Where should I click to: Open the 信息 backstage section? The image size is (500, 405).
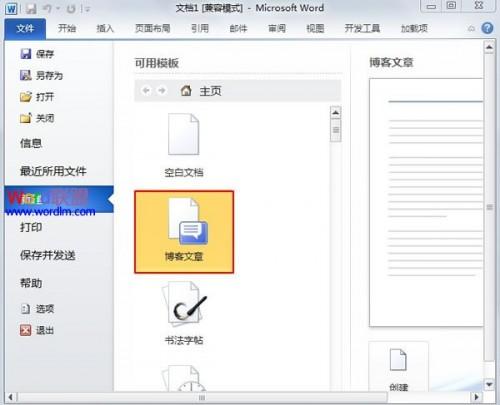(x=31, y=143)
